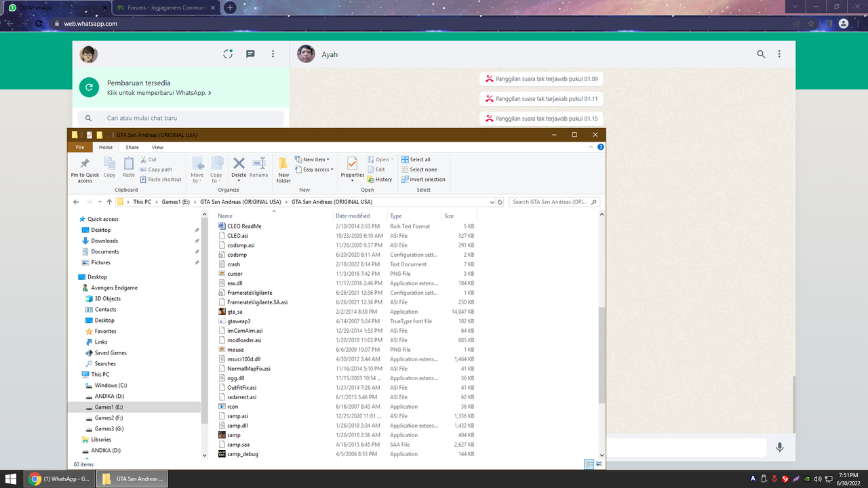This screenshot has height=488, width=868.
Task: Open New item dropdown
Action: 313,160
